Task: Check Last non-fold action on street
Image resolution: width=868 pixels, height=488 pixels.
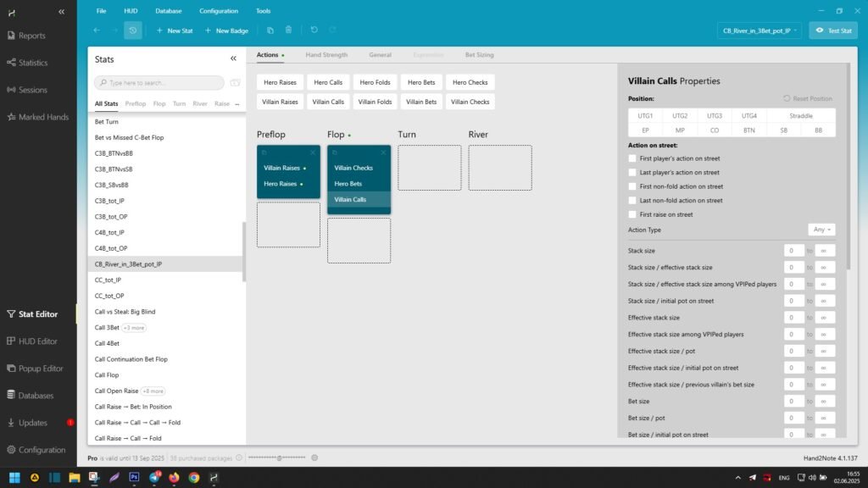Action: [632, 201]
